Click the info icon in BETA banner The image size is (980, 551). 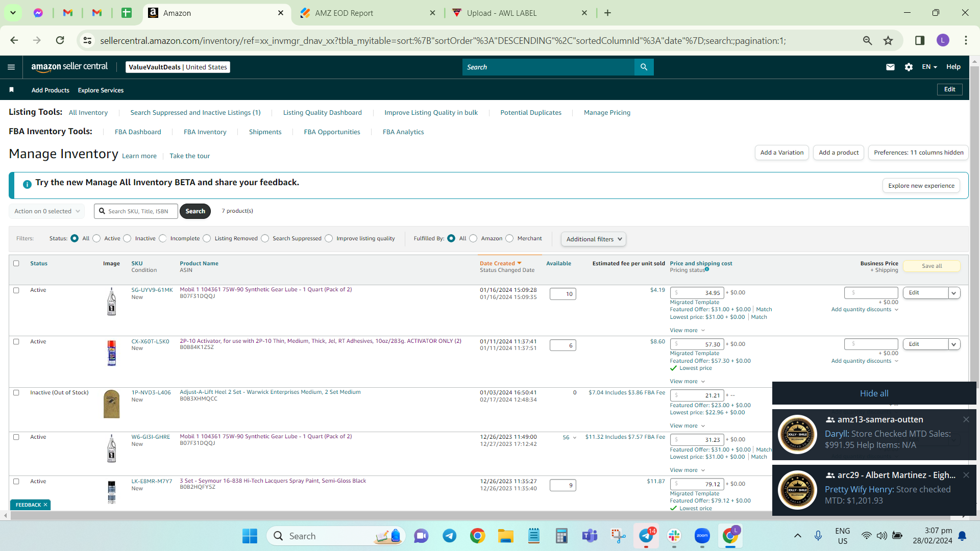pos(28,184)
